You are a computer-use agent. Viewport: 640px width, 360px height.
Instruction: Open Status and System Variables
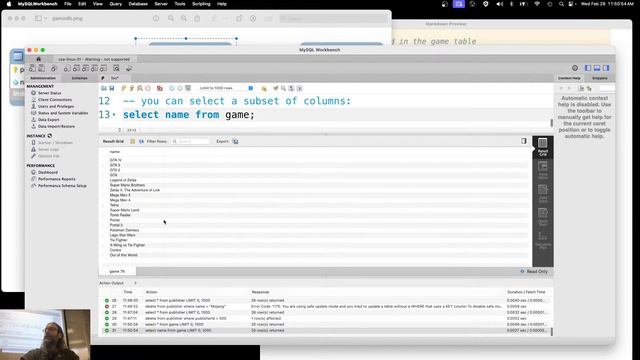63,113
